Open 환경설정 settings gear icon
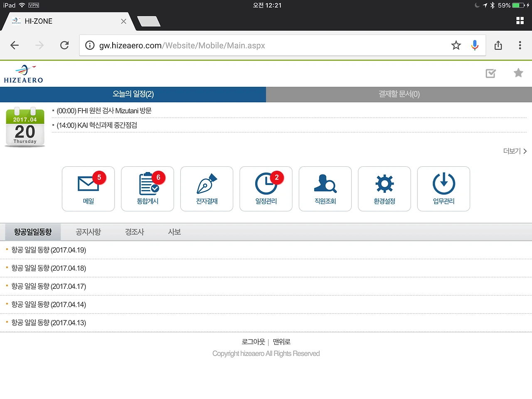The image size is (532, 399). (384, 189)
